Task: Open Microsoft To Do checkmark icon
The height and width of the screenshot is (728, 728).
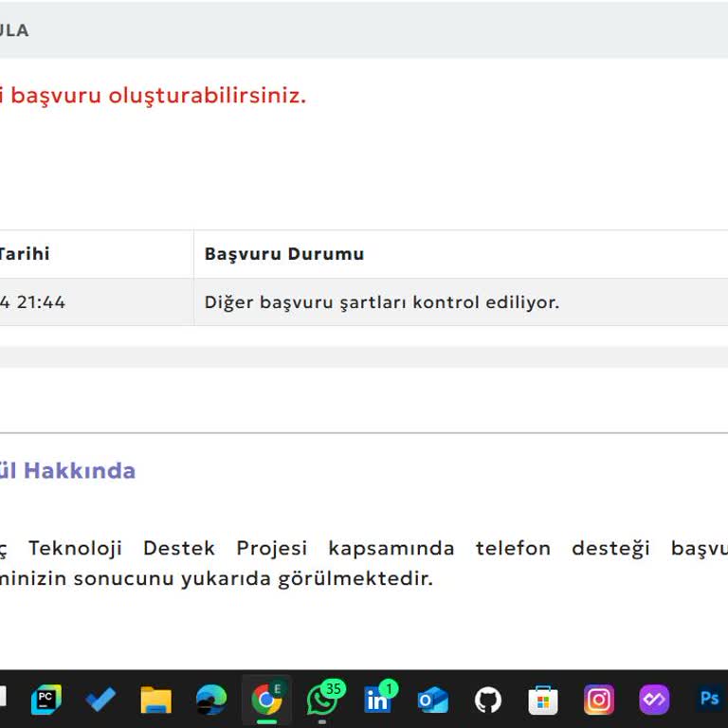Action: point(100,700)
